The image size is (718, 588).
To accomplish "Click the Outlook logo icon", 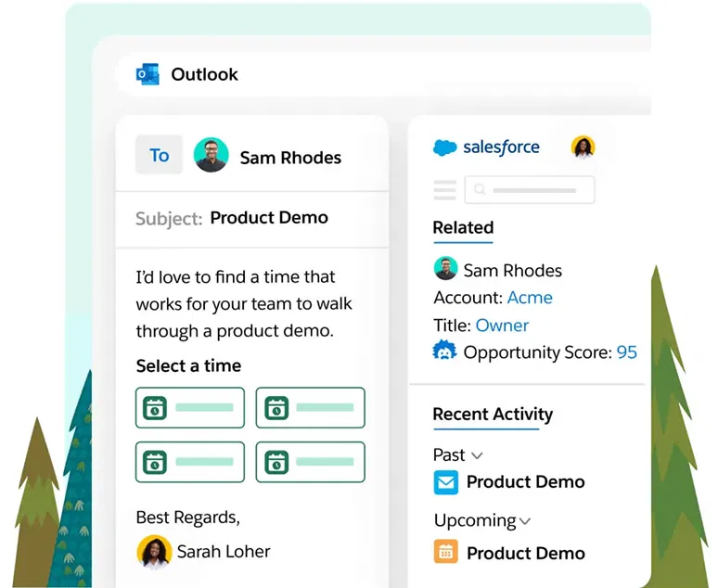I will [x=147, y=74].
